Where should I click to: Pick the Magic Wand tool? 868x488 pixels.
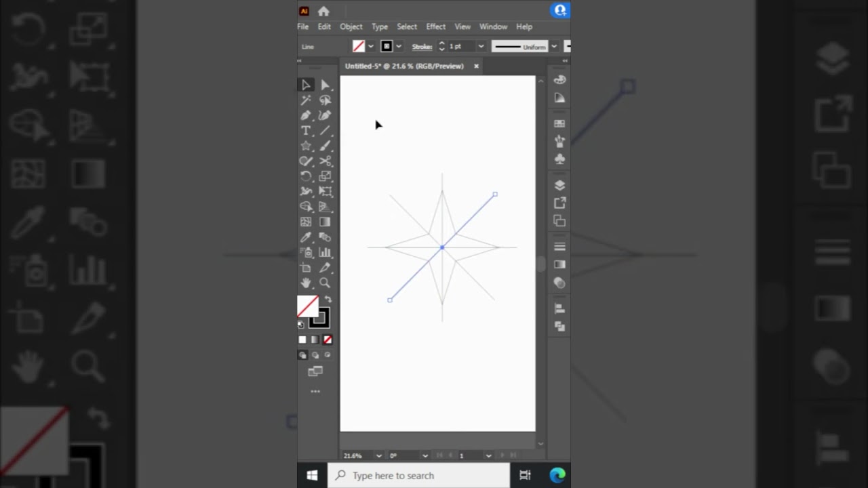pos(306,100)
